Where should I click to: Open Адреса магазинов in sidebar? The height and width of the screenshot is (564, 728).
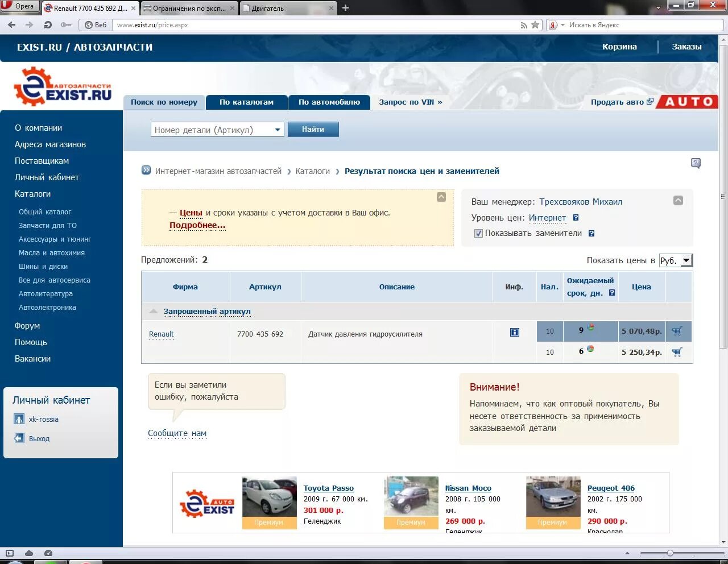[50, 144]
